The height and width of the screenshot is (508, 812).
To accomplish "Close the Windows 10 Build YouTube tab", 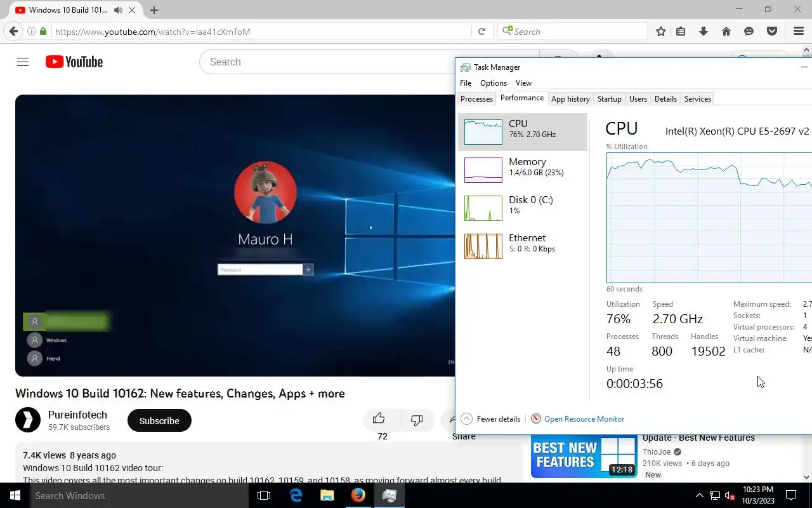I will point(133,10).
